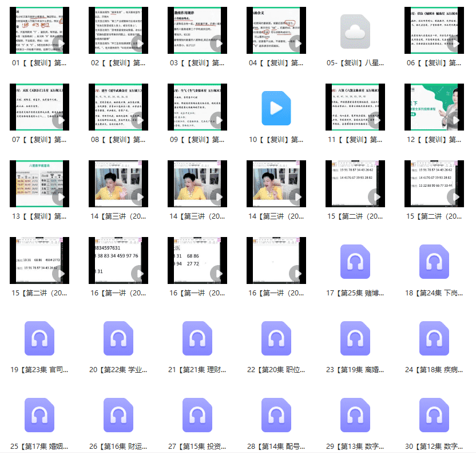Click the file name label of video 07

pos(39,139)
